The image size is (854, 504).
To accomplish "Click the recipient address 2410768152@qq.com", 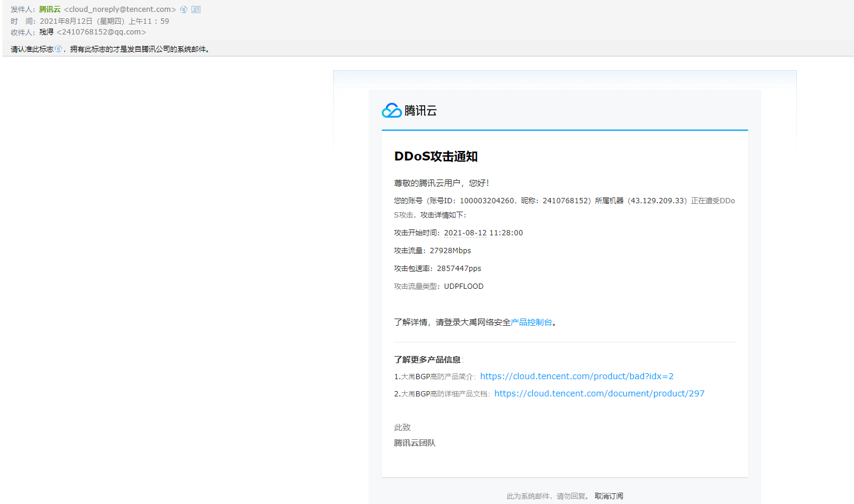I will pyautogui.click(x=101, y=32).
